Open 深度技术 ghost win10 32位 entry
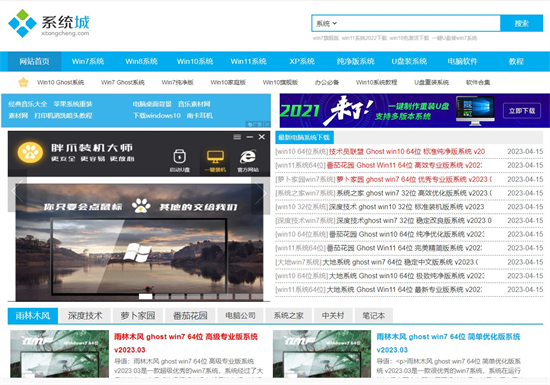The image size is (550, 385). (x=407, y=207)
